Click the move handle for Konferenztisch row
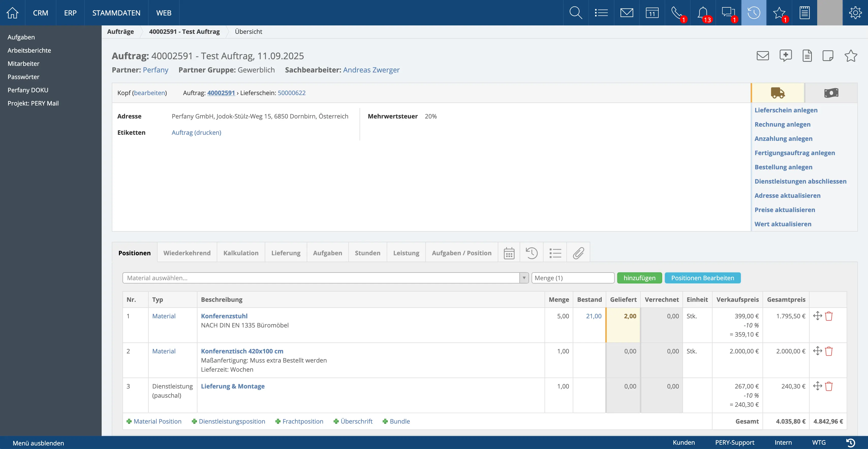Screen dimensions: 868x449 817,351
